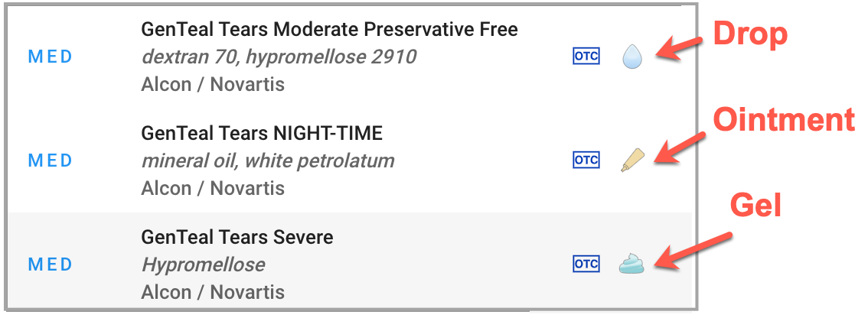Screen dimensions: 868x321
Task: Select MED label beside GenTeal Tears Moderate
Action: 51,57
